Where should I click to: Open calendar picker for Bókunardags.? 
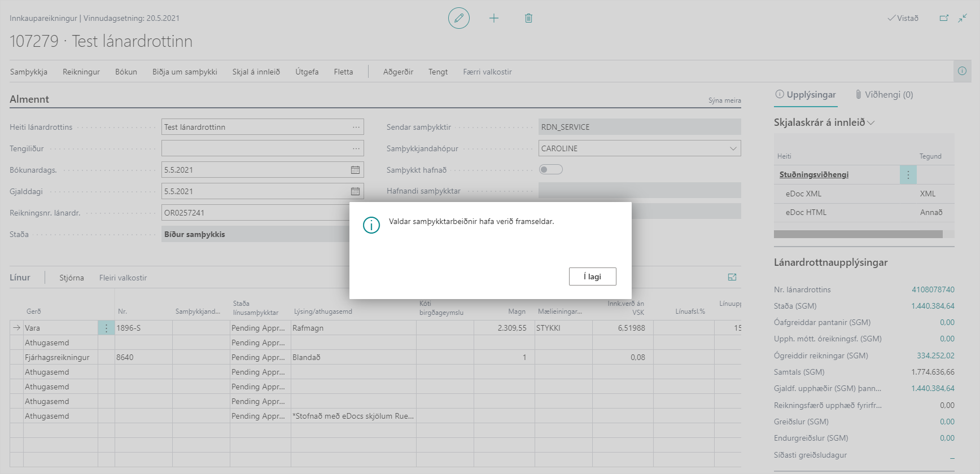(355, 170)
